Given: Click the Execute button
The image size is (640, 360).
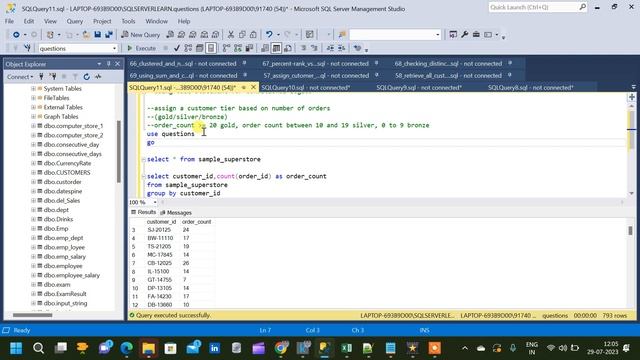Looking at the screenshot, I should click(x=141, y=48).
